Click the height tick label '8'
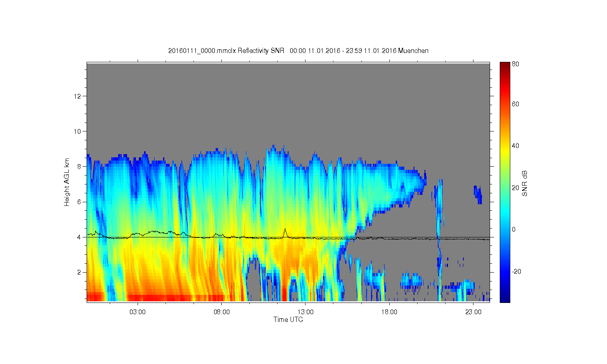This screenshot has height=364, width=607. click(x=79, y=166)
